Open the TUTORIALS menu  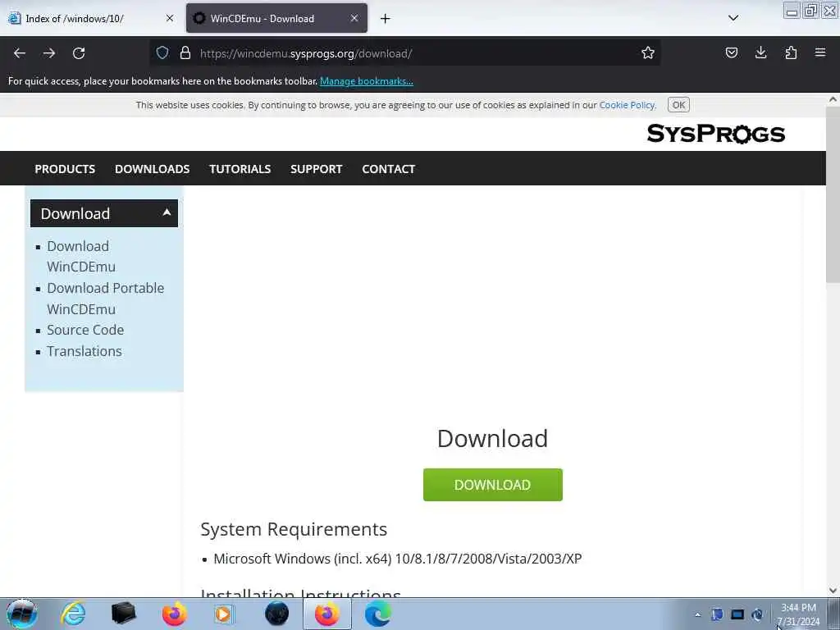click(x=240, y=169)
